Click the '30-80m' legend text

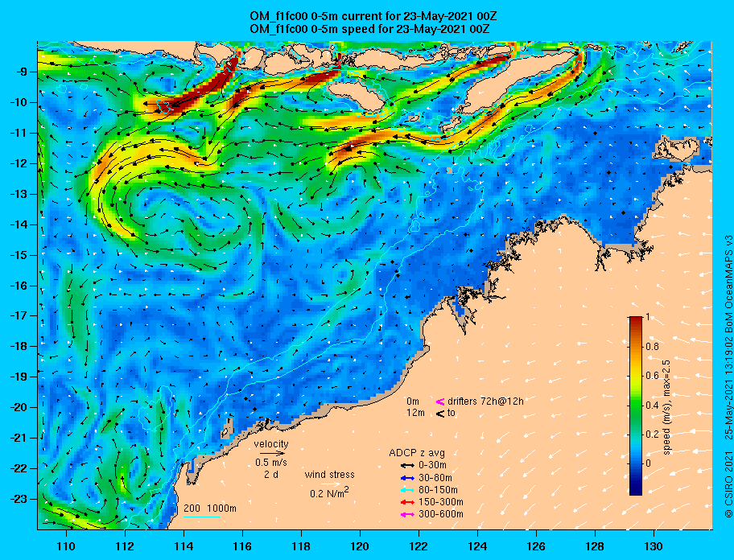[435, 478]
